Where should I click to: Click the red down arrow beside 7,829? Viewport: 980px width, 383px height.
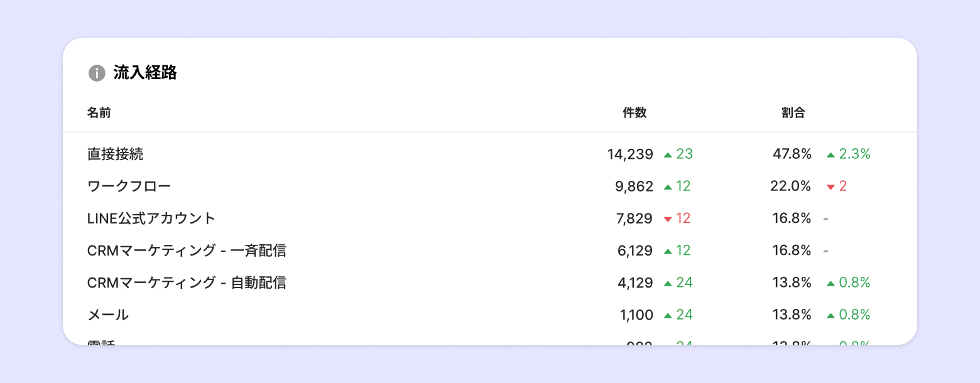pyautogui.click(x=668, y=219)
